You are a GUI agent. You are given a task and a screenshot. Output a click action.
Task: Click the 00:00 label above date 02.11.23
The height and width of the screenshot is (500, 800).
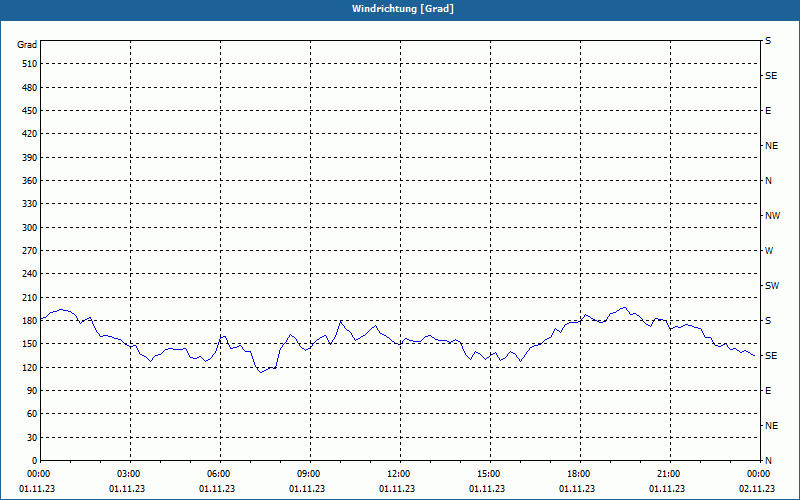759,474
